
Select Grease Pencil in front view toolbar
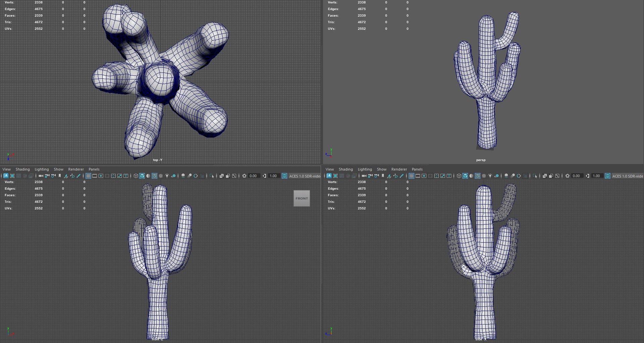(79, 176)
